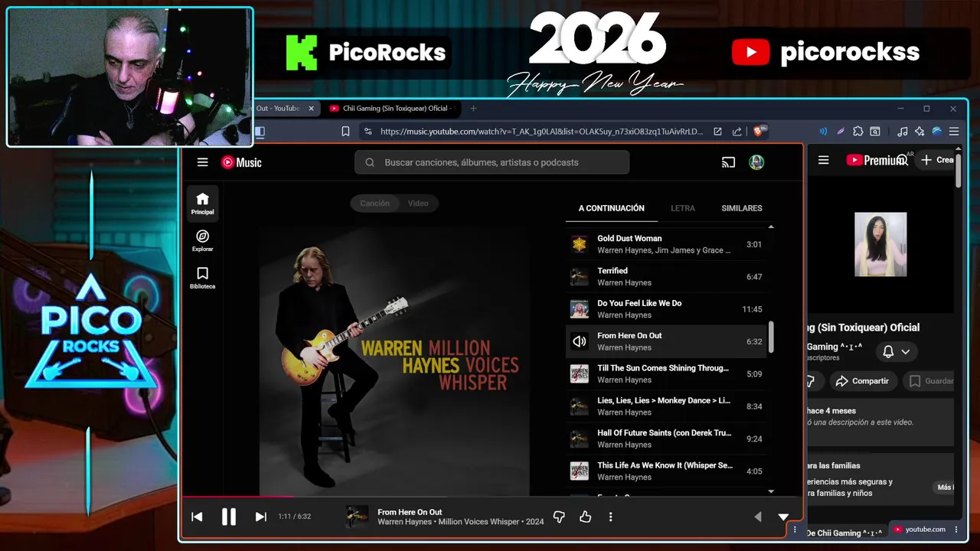Image resolution: width=980 pixels, height=551 pixels.
Task: Dislike From Here On Out
Action: 559,517
